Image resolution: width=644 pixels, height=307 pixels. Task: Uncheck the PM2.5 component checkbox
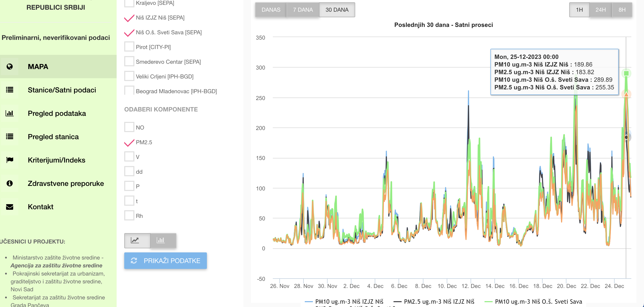point(129,142)
